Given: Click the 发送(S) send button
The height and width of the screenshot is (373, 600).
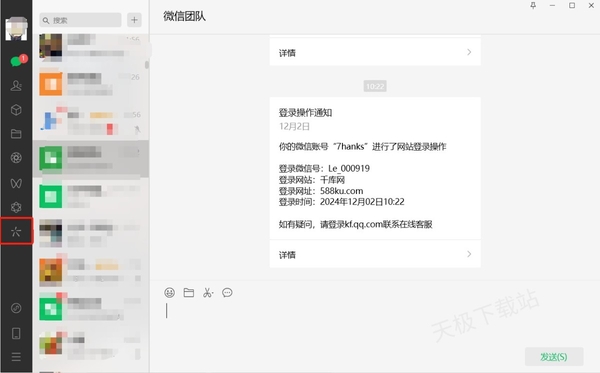Looking at the screenshot, I should tap(554, 357).
